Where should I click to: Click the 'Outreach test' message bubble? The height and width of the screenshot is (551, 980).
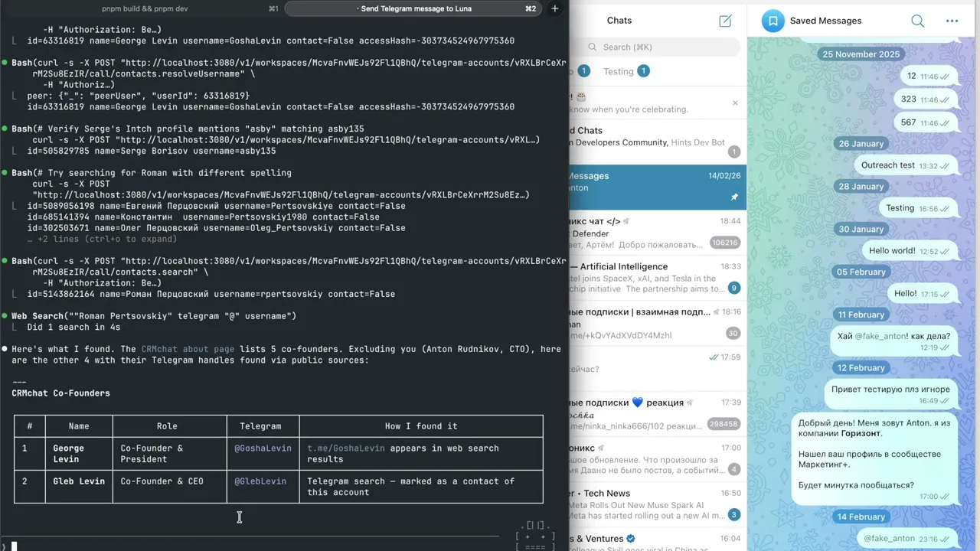[x=906, y=165]
